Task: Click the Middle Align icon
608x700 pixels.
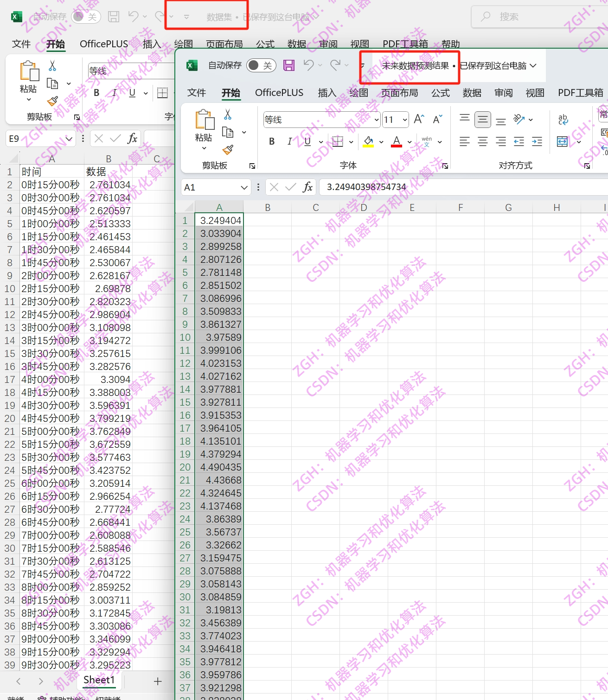Action: pyautogui.click(x=483, y=120)
